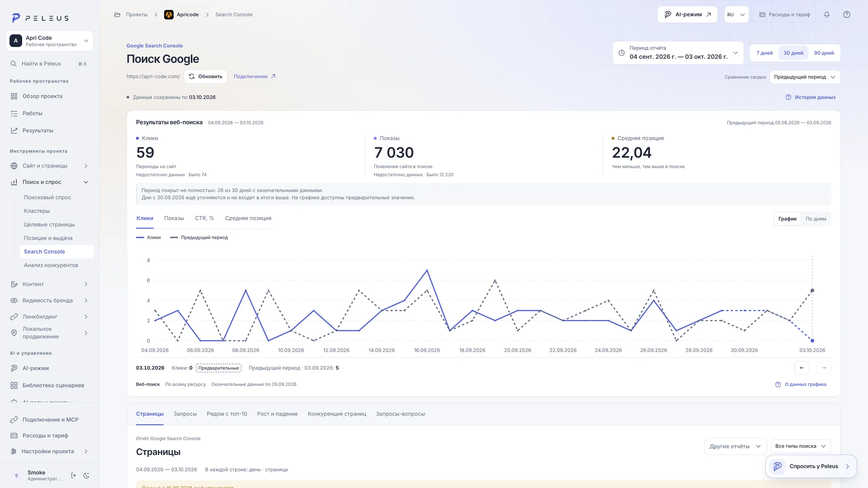This screenshot has width=868, height=488.
Task: Open the RU language dropdown
Action: (736, 14)
